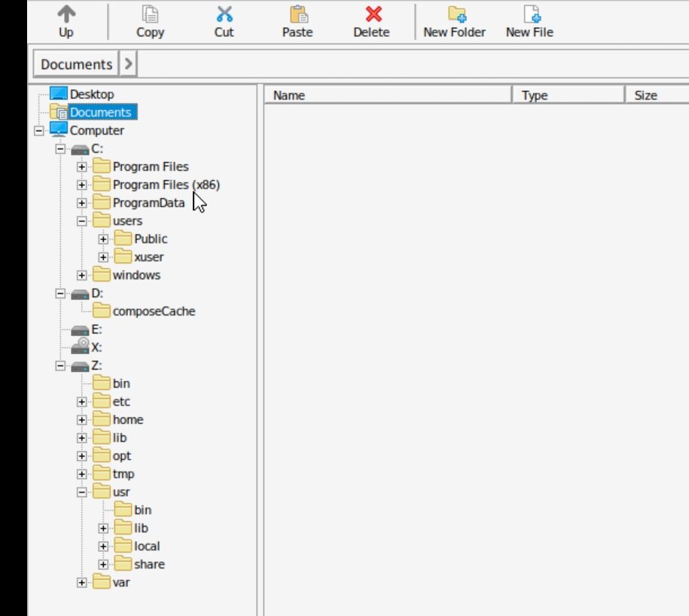689x616 pixels.
Task: Click the Paste clipboard icon
Action: click(x=297, y=14)
